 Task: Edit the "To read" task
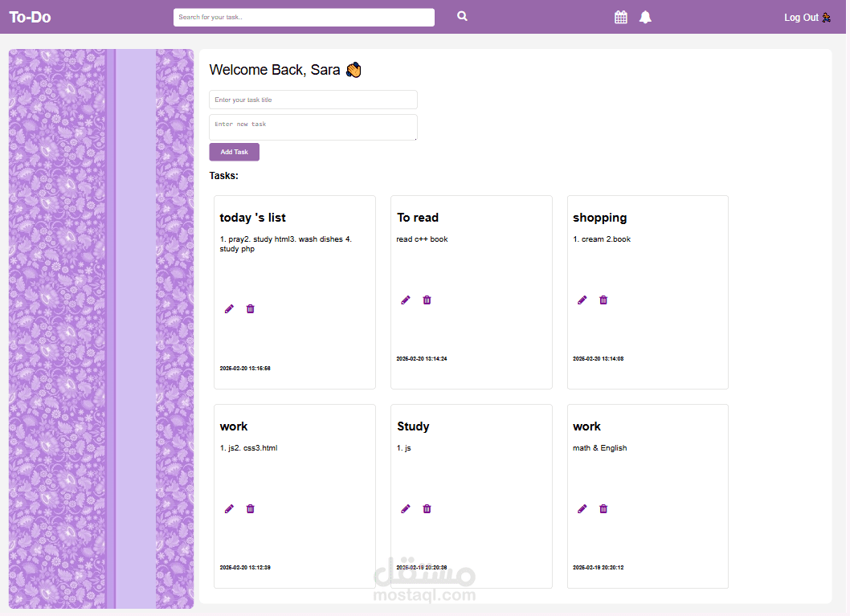click(x=406, y=300)
